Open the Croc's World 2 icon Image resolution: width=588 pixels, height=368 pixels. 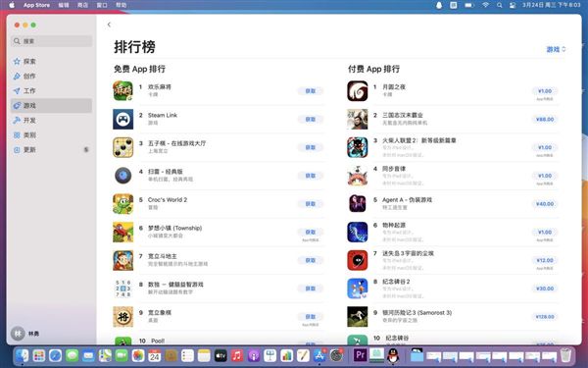[123, 204]
